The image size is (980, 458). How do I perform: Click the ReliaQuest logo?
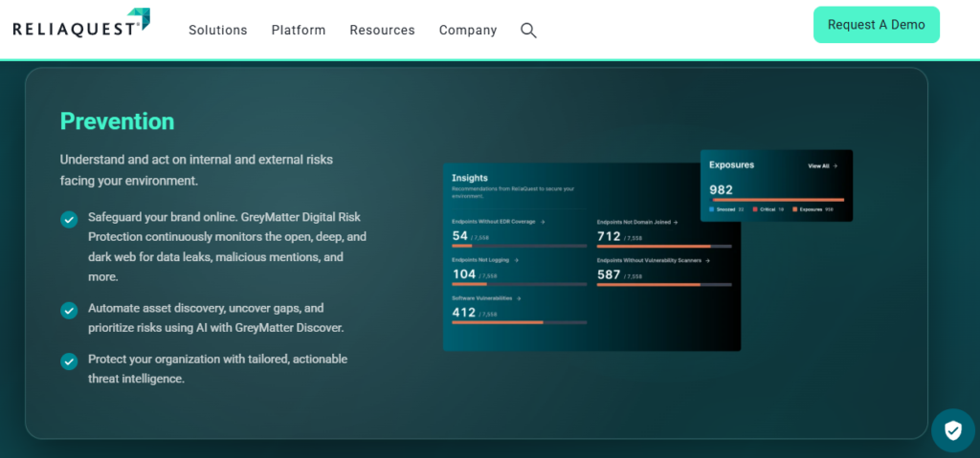coord(81,23)
